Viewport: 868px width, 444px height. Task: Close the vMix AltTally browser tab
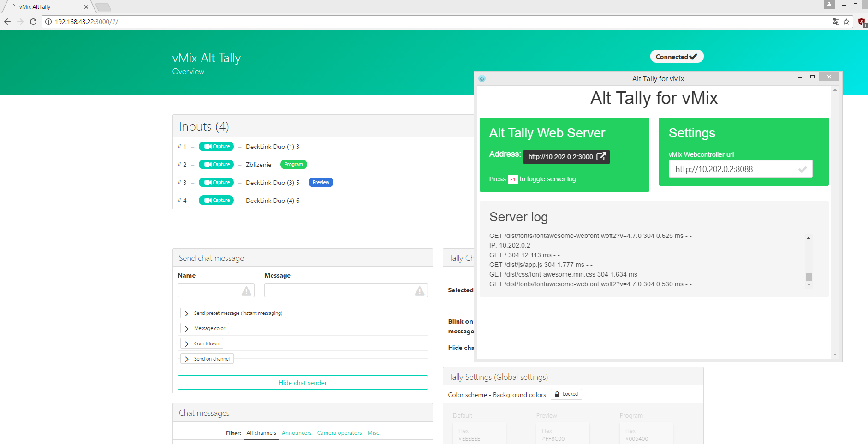[x=86, y=7]
